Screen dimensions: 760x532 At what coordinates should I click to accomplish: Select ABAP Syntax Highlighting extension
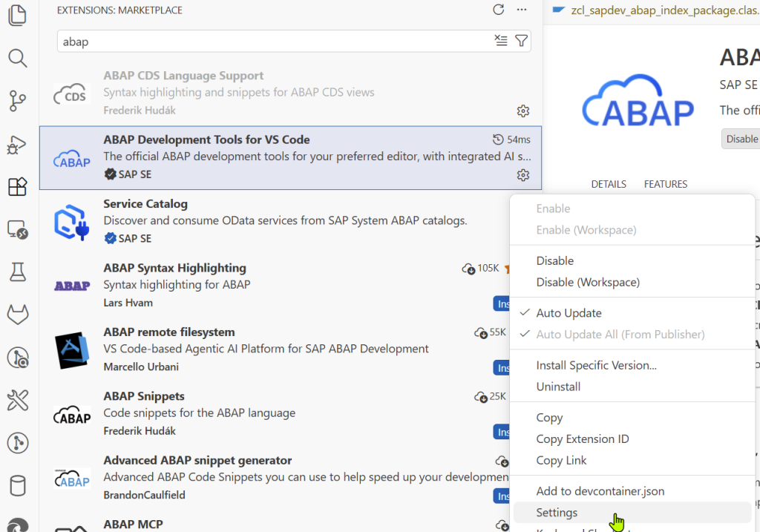275,286
